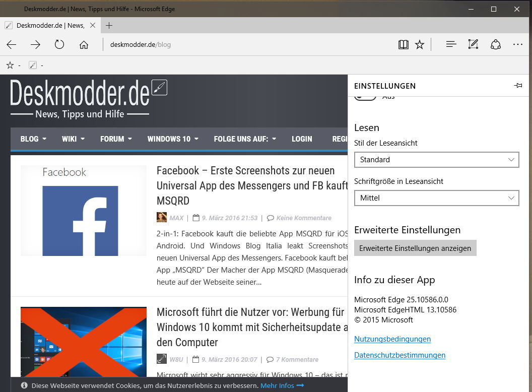The height and width of the screenshot is (392, 532).
Task: Click the MAX author name link
Action: (x=176, y=218)
